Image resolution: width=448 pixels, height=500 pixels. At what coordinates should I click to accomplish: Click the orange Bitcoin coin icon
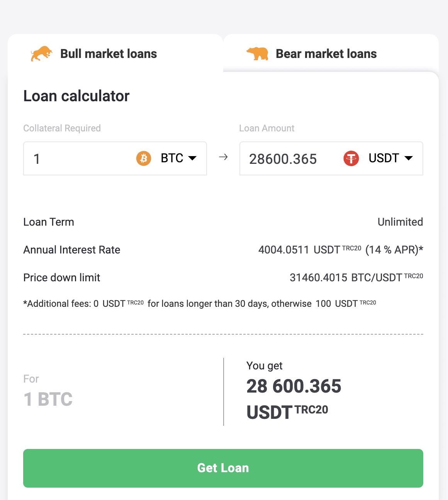coord(144,158)
